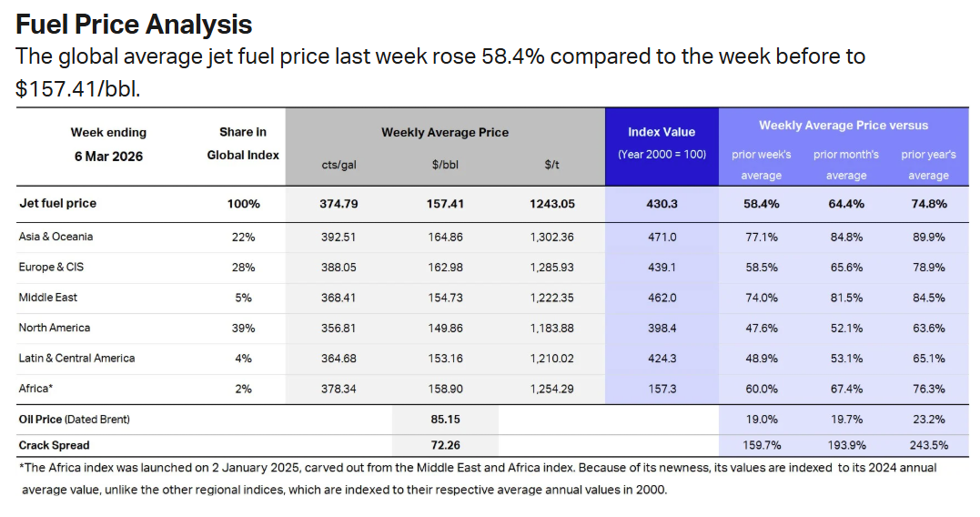
Task: Click the Europe & CIS row label
Action: click(x=51, y=268)
